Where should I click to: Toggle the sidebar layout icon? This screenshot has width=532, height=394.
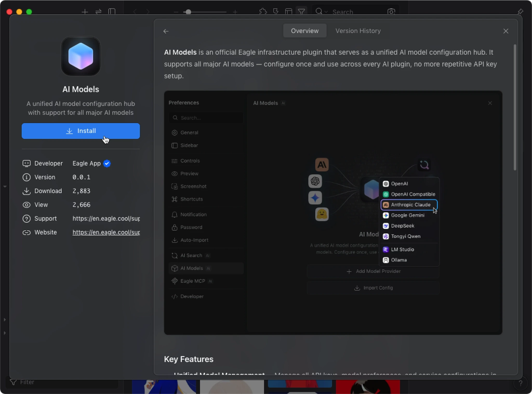pyautogui.click(x=112, y=12)
